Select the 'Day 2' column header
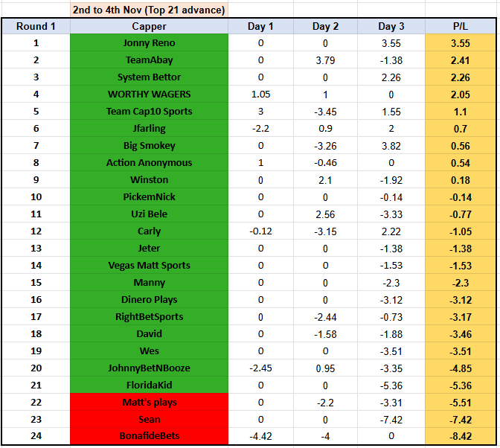Viewport: 500px width, 448px height. tap(325, 27)
